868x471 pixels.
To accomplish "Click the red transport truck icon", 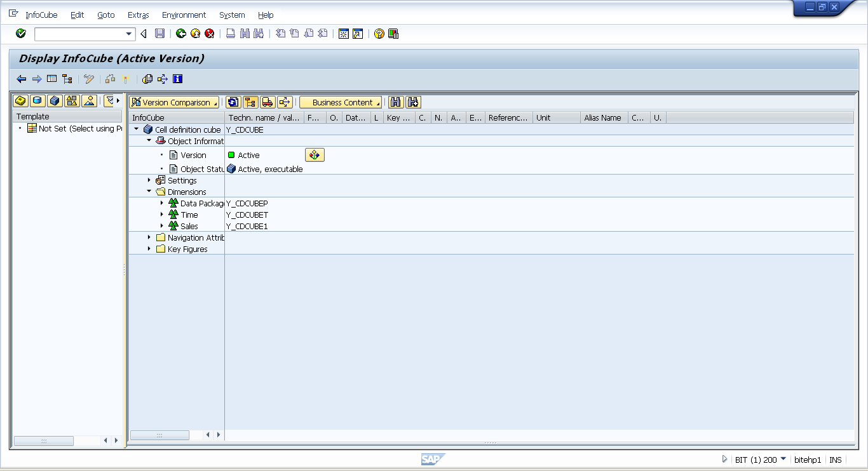I will (x=268, y=102).
